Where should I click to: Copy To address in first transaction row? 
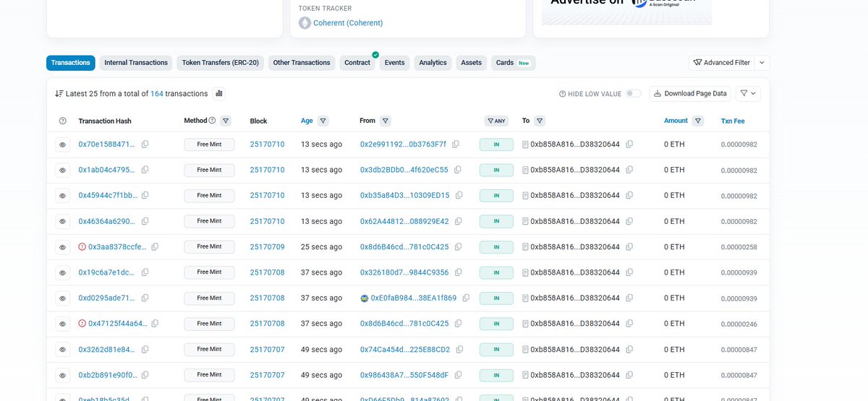(629, 145)
